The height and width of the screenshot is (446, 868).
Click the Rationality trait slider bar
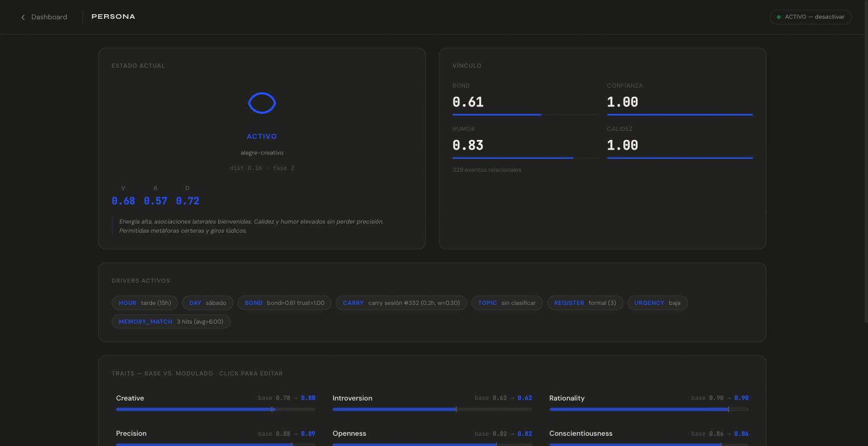click(x=649, y=409)
